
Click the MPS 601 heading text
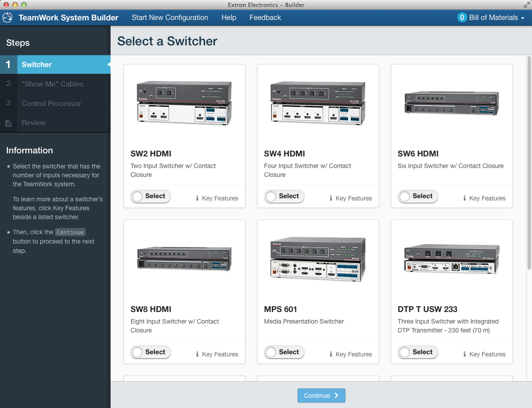click(x=281, y=309)
